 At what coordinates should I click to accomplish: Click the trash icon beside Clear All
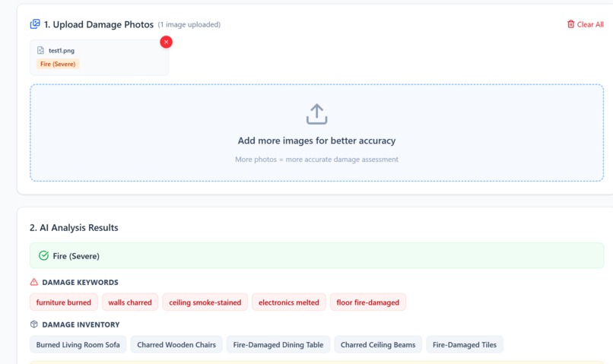[x=570, y=24]
